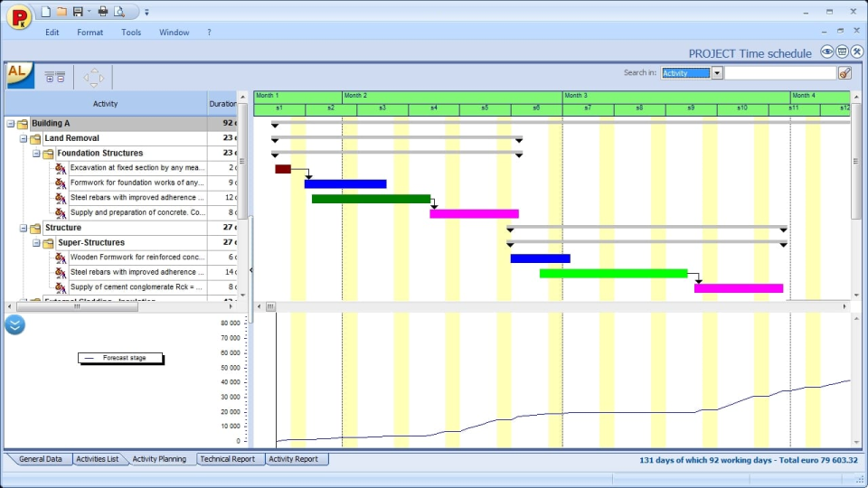Run search with the magnifier icon
Viewport: 868px width, 488px height.
[844, 73]
